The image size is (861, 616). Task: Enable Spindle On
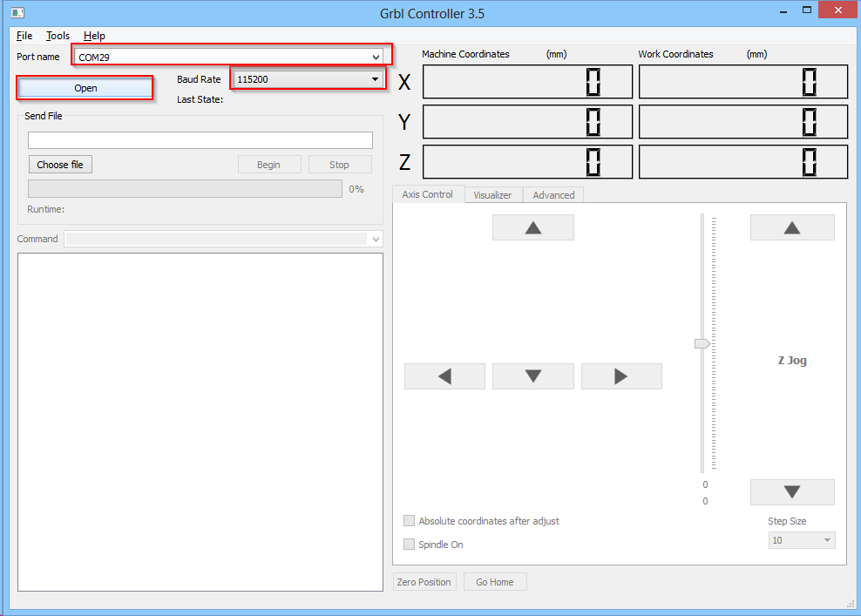point(409,544)
